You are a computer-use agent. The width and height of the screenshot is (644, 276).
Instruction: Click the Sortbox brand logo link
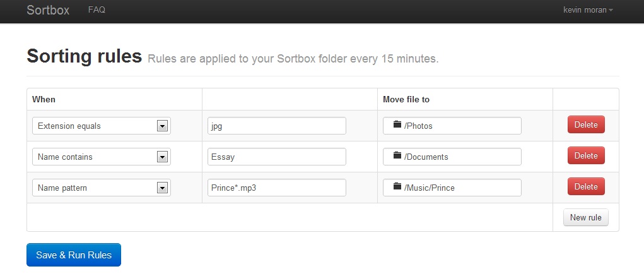click(x=48, y=10)
